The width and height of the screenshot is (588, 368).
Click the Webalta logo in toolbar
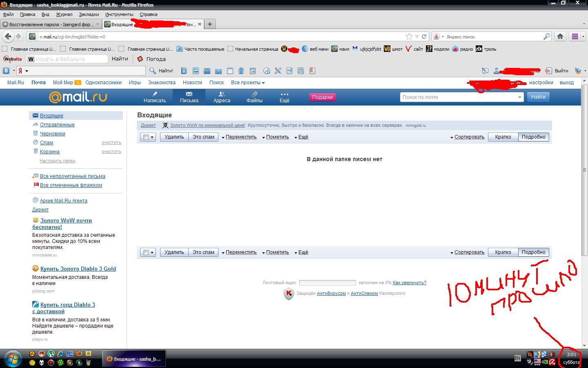[13, 59]
